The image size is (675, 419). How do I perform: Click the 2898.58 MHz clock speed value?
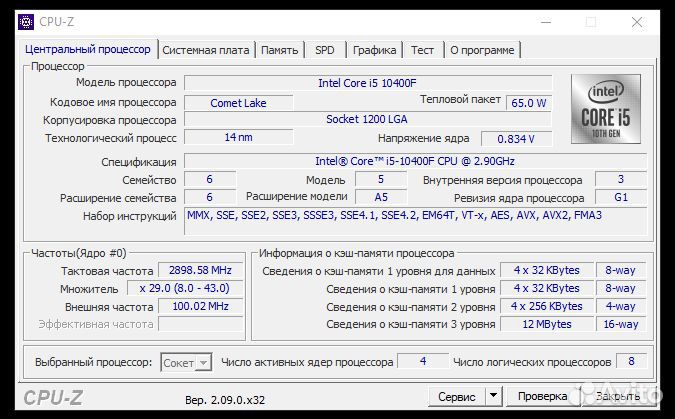coord(201,270)
